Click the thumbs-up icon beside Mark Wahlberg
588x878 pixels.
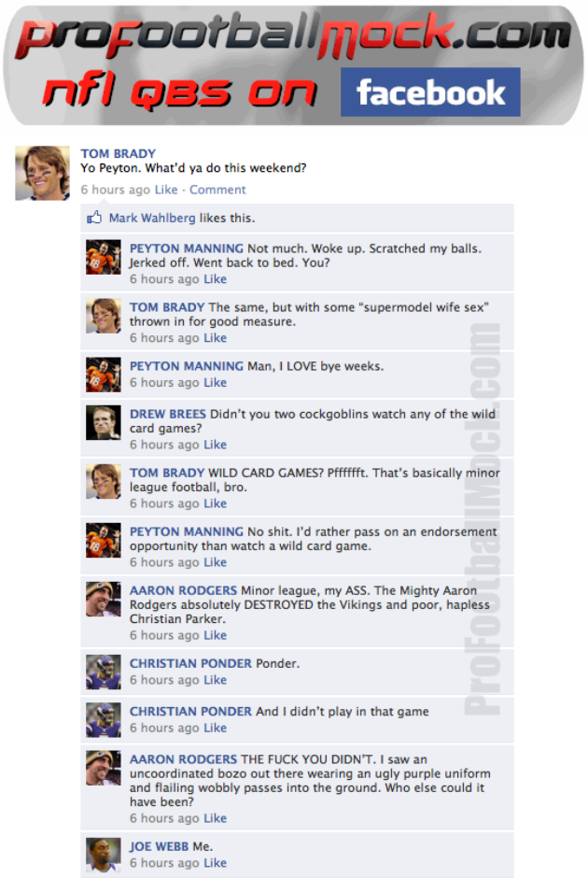[x=94, y=218]
